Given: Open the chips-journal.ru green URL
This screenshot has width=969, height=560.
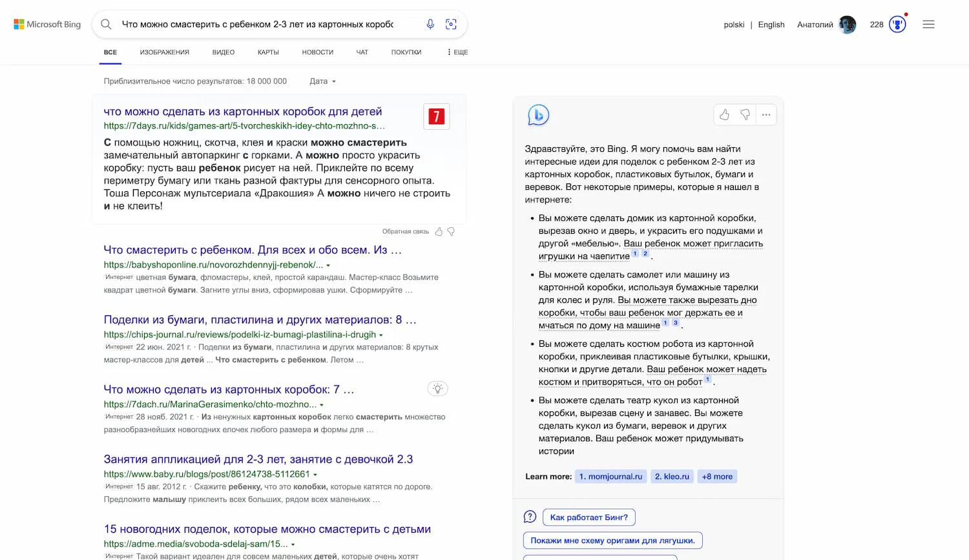Looking at the screenshot, I should pos(240,335).
